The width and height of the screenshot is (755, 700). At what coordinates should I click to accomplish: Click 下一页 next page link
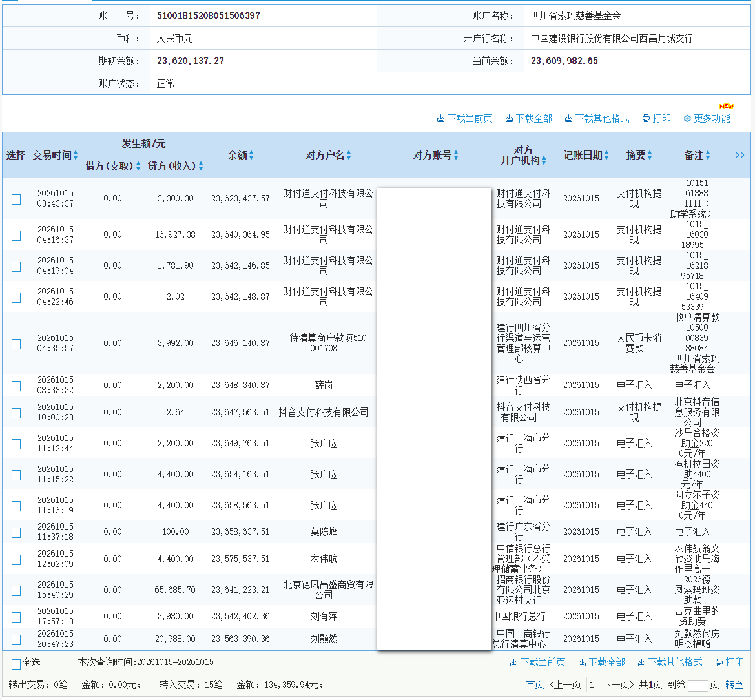tap(618, 685)
